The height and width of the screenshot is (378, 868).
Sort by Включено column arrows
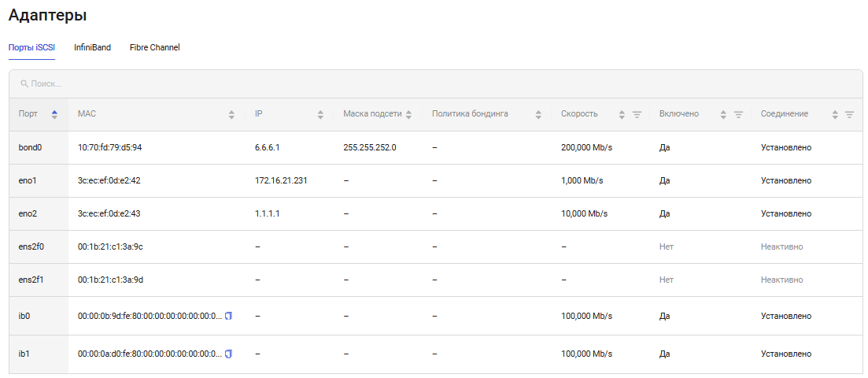click(723, 114)
